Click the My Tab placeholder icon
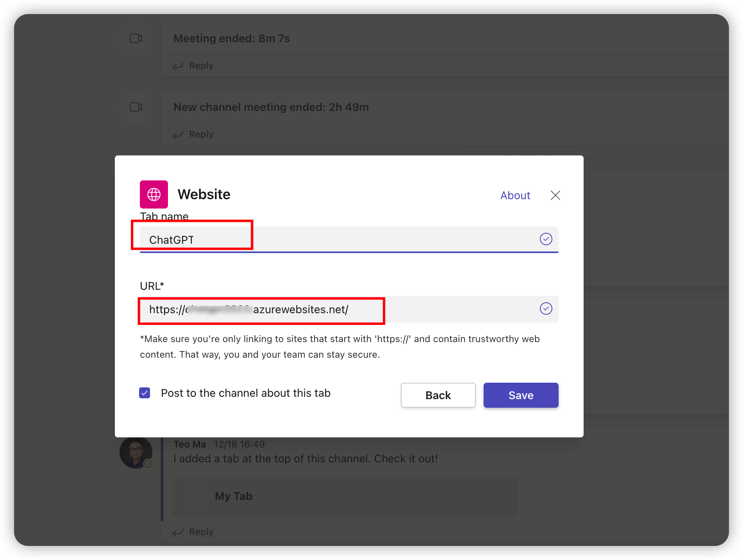The height and width of the screenshot is (560, 743). [194, 496]
